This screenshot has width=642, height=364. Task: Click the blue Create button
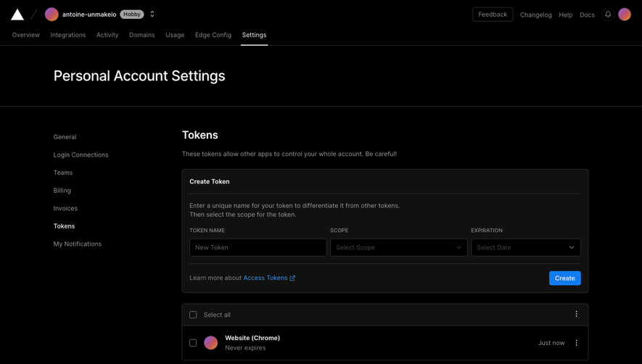564,278
